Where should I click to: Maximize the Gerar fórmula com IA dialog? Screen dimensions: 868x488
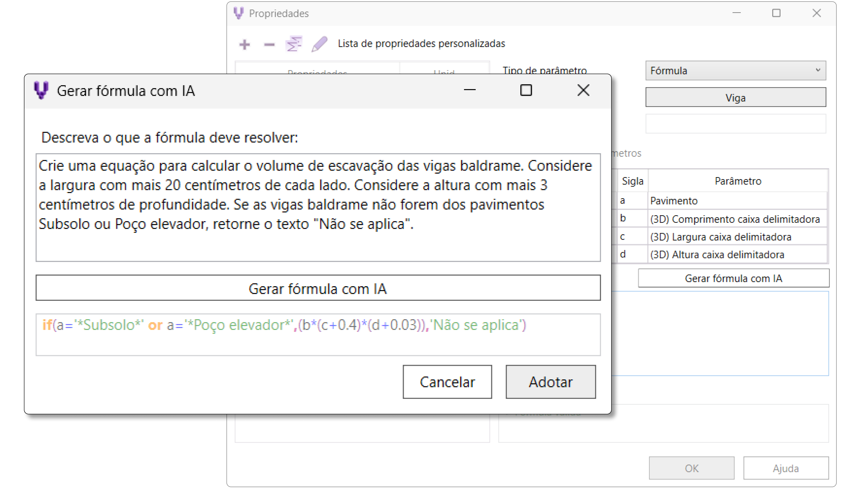coord(526,90)
